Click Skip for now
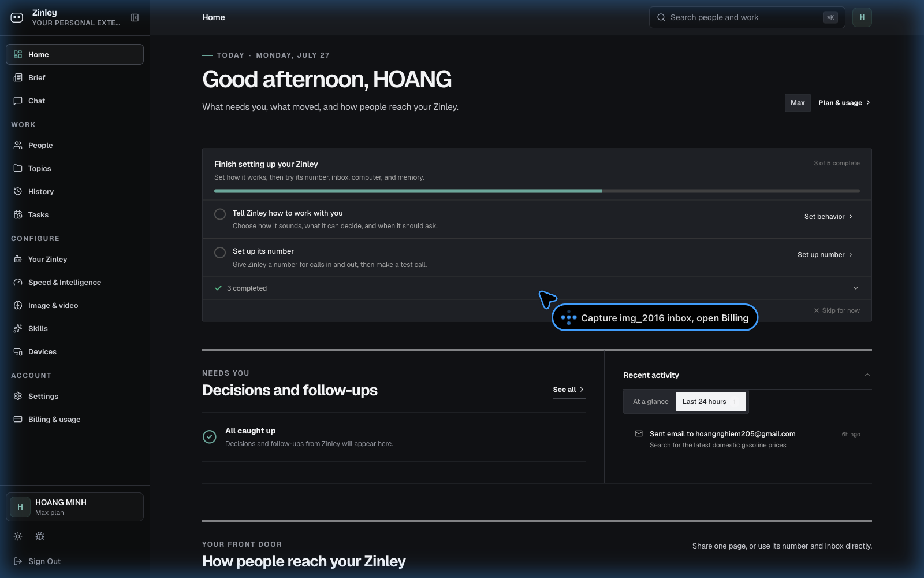Screen dimensions: 924x578 pos(837,310)
